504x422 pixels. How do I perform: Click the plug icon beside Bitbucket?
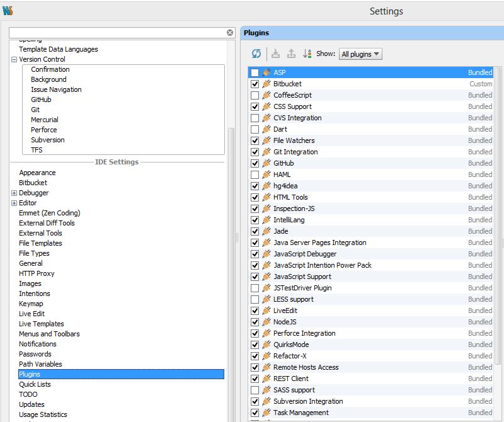click(x=266, y=84)
